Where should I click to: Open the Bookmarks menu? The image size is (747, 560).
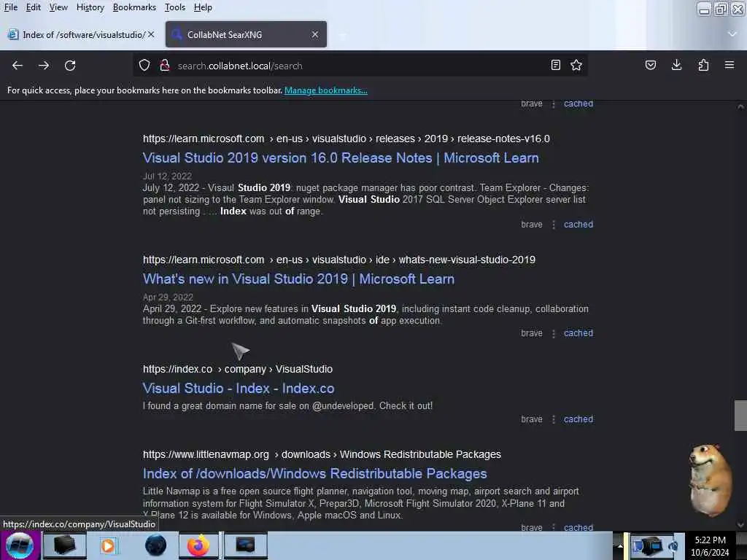134,7
